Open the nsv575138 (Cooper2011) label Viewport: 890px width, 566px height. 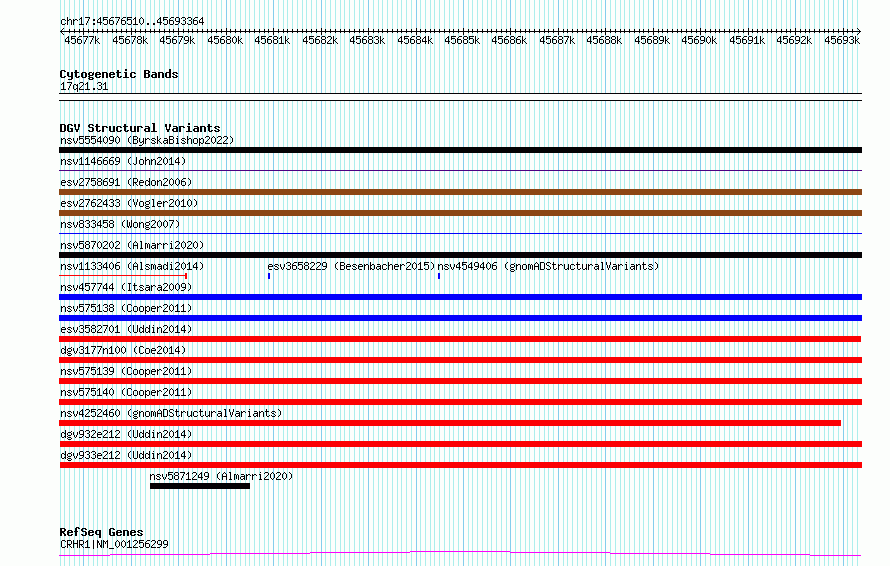(126, 308)
